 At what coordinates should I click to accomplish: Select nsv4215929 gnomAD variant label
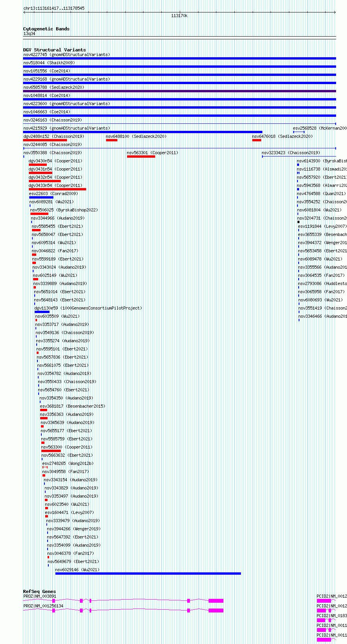pyautogui.click(x=67, y=128)
